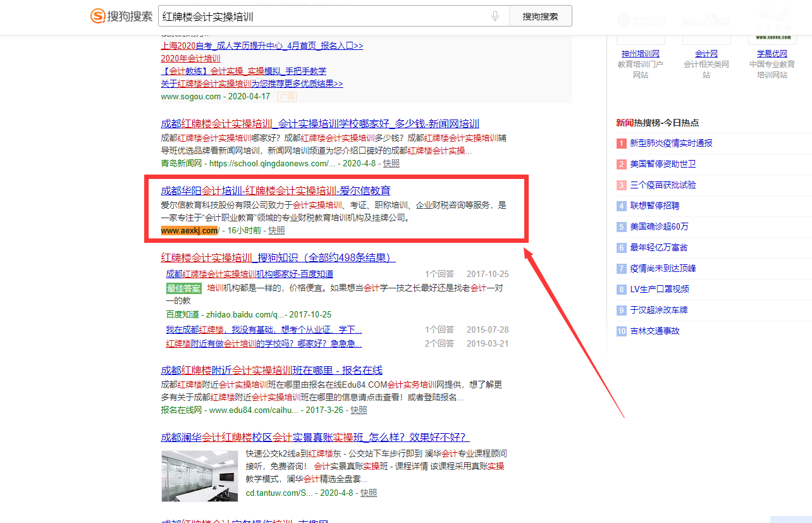Open 成都红牌楼会计实操培训机构哪家好 百度知道 link
This screenshot has height=523, width=812.
[x=249, y=274]
